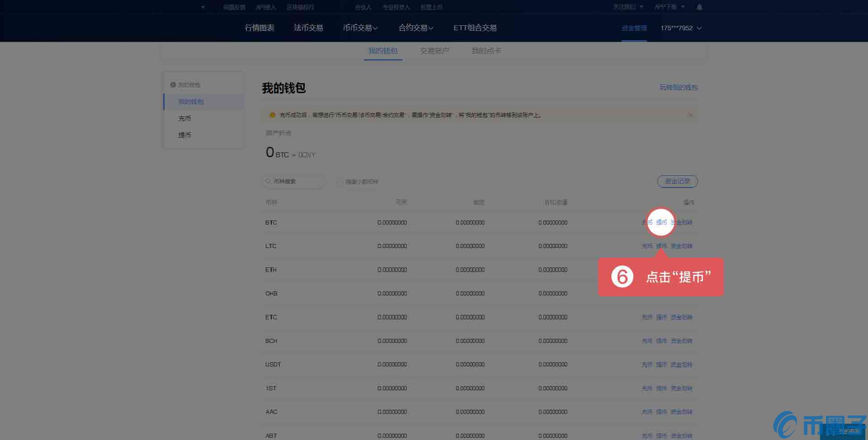Click the orange info icon in notice banner
Screen dimensions: 868x440
[x=272, y=115]
